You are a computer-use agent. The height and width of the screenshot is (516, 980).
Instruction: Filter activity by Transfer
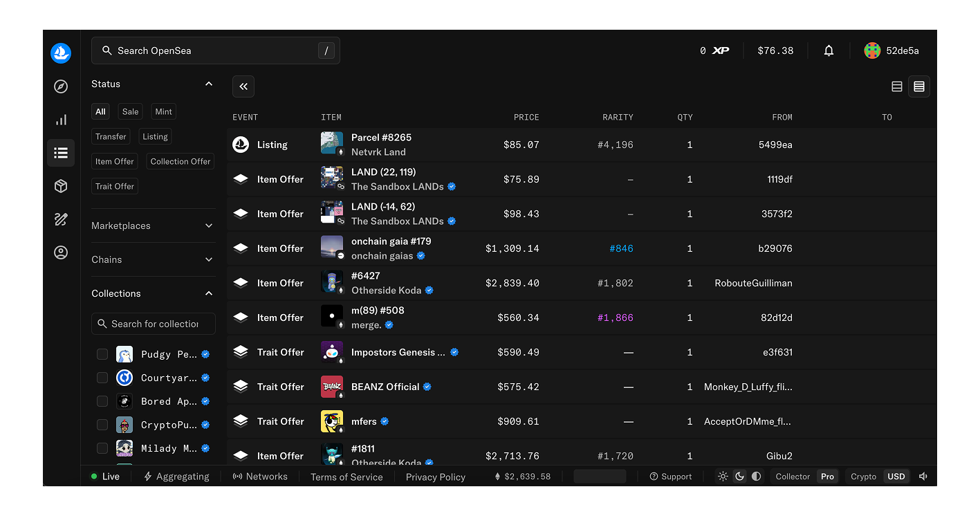click(111, 136)
